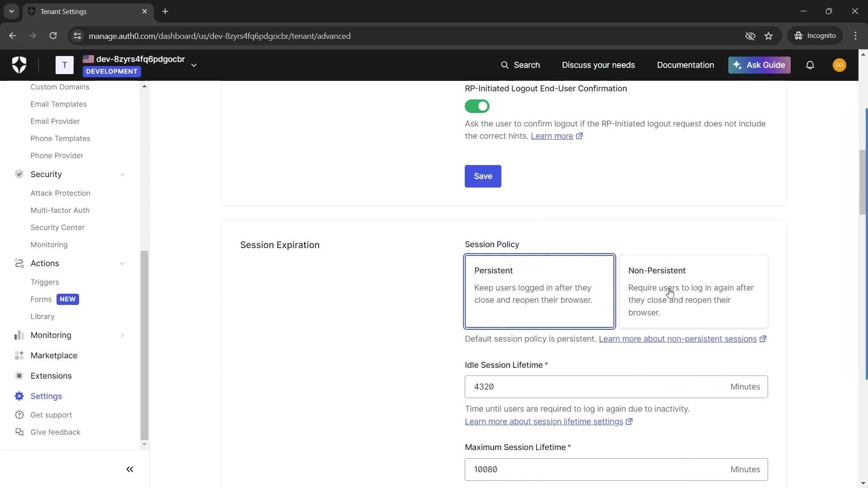
Task: Open Learn more about non-persistent sessions
Action: coord(678,339)
